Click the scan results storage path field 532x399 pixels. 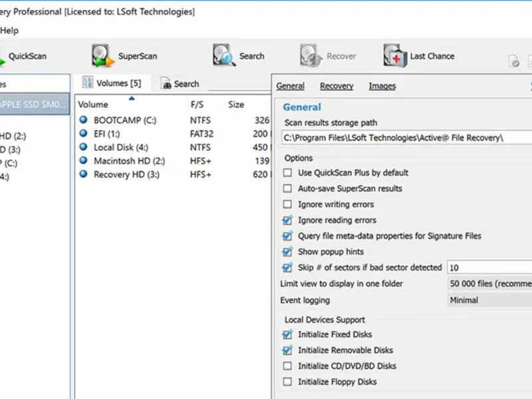(x=407, y=138)
